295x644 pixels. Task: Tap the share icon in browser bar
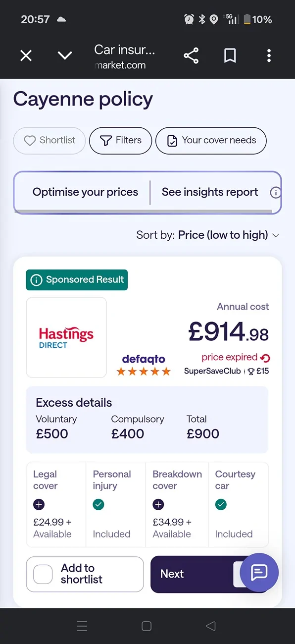point(191,55)
